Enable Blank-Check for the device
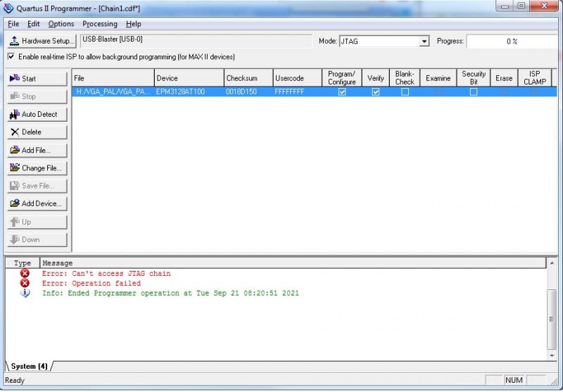Screen dimensions: 563x392 pos(405,91)
